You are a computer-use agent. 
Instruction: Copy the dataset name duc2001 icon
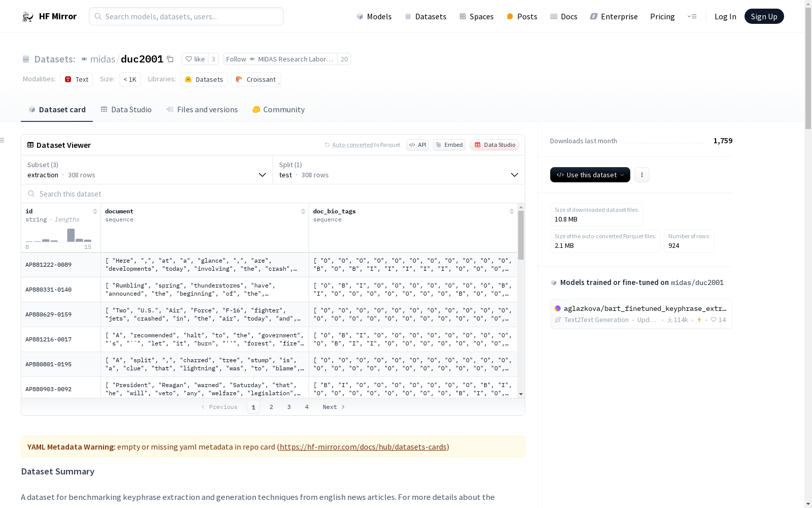(170, 59)
